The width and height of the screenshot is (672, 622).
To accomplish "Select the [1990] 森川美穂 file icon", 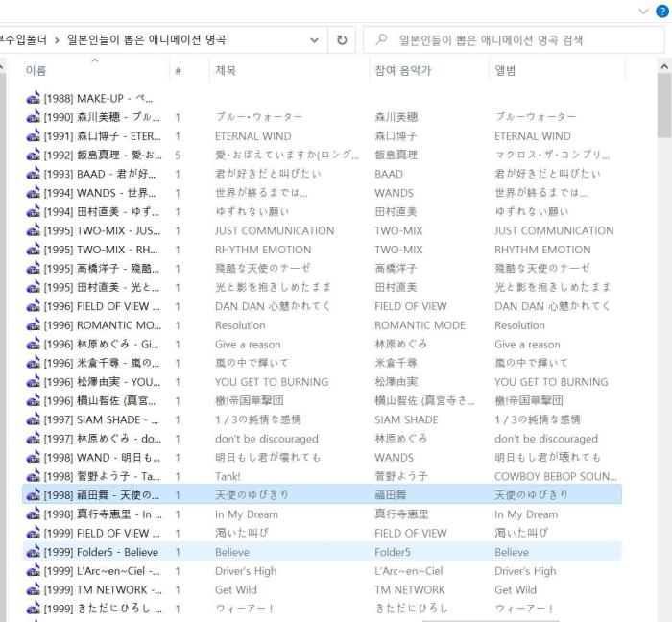I will (x=33, y=117).
